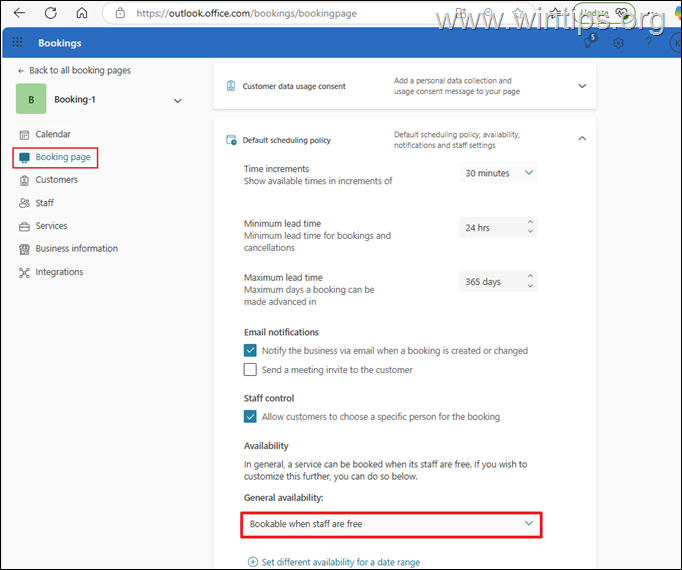Enable Send a meeting invite checkbox
This screenshot has height=570, width=682.
click(250, 369)
